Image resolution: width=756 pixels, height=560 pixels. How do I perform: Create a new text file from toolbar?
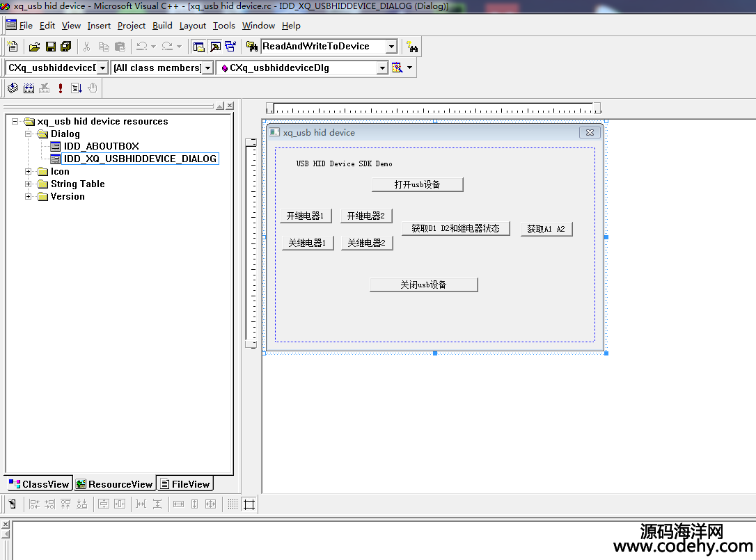[13, 47]
